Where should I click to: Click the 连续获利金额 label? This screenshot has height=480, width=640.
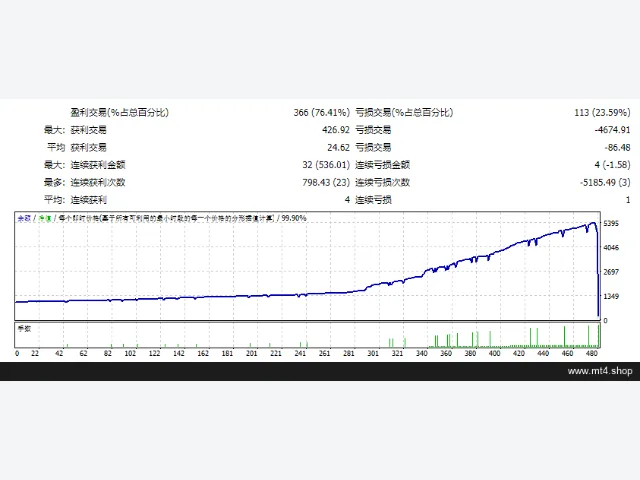coord(98,165)
